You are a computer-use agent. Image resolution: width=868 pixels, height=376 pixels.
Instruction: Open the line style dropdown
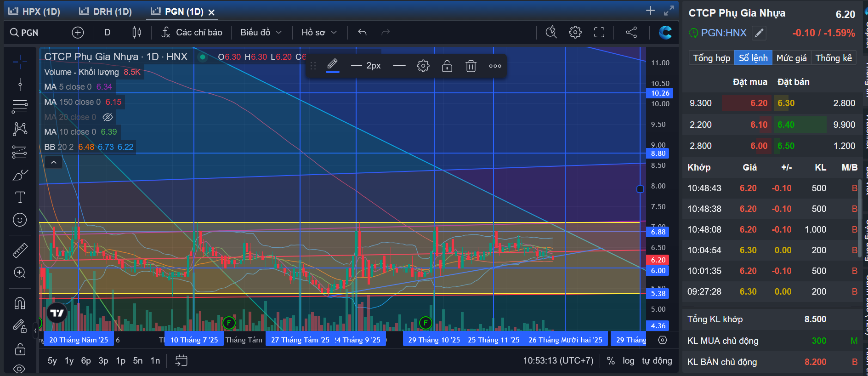click(x=399, y=66)
